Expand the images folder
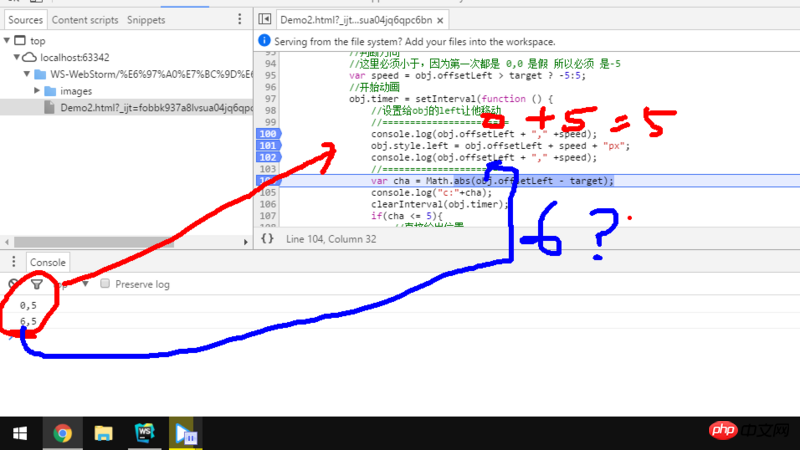The height and width of the screenshot is (450, 800). click(37, 91)
